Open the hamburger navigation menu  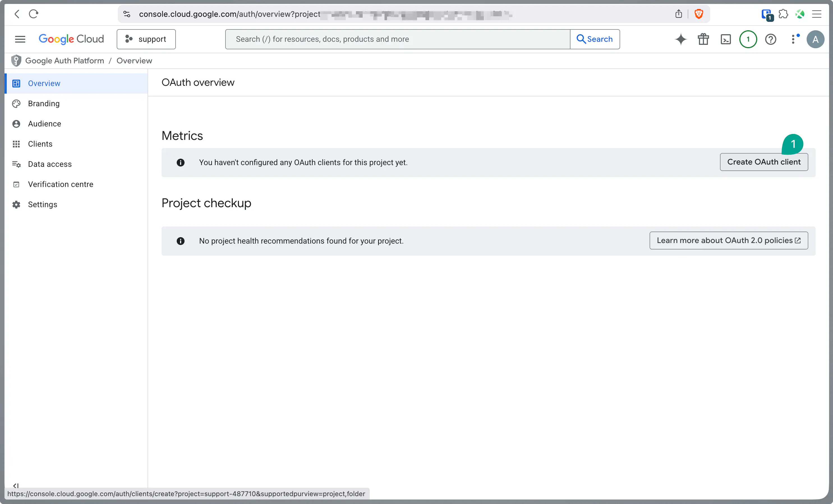20,39
